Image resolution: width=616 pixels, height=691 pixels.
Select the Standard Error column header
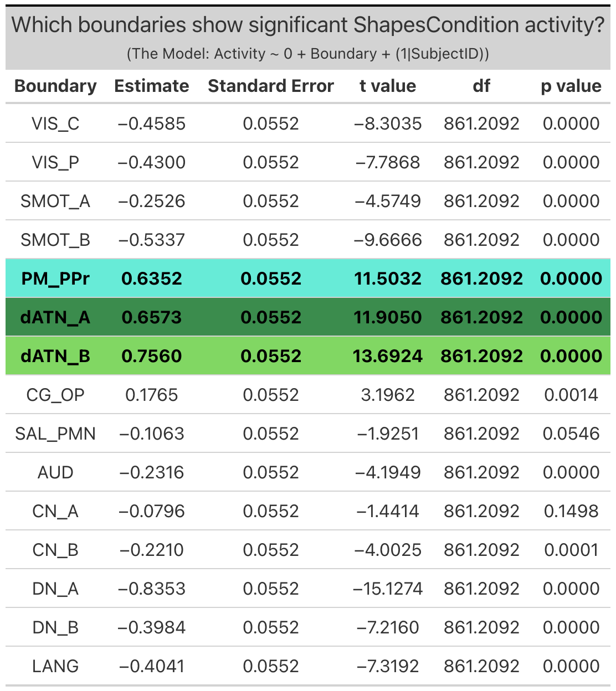271,86
